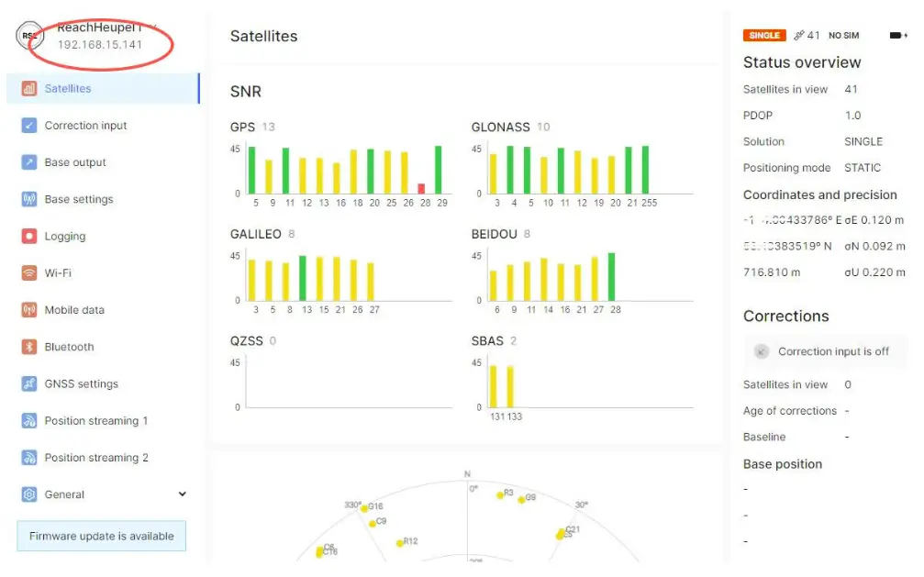The image size is (924, 577).
Task: Click the height value 716.810 m
Action: click(x=772, y=272)
